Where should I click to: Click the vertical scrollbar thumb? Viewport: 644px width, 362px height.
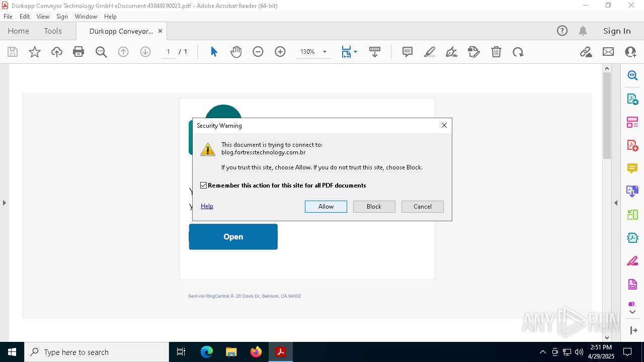click(x=607, y=116)
